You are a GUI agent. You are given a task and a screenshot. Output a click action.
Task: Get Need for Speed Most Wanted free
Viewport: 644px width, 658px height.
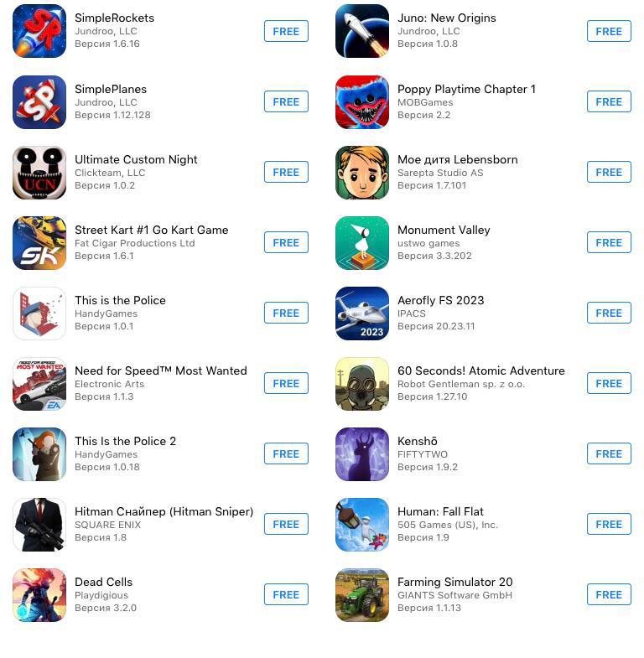[286, 383]
